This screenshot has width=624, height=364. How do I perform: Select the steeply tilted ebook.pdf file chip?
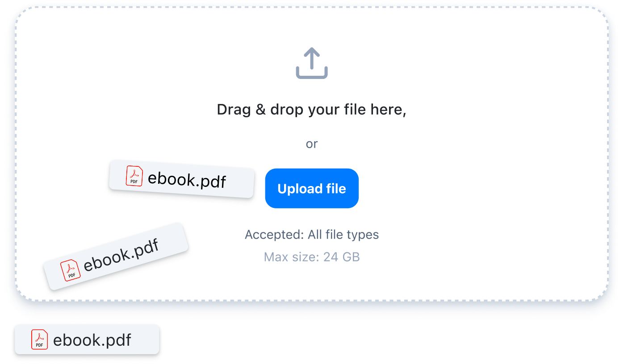(x=116, y=256)
